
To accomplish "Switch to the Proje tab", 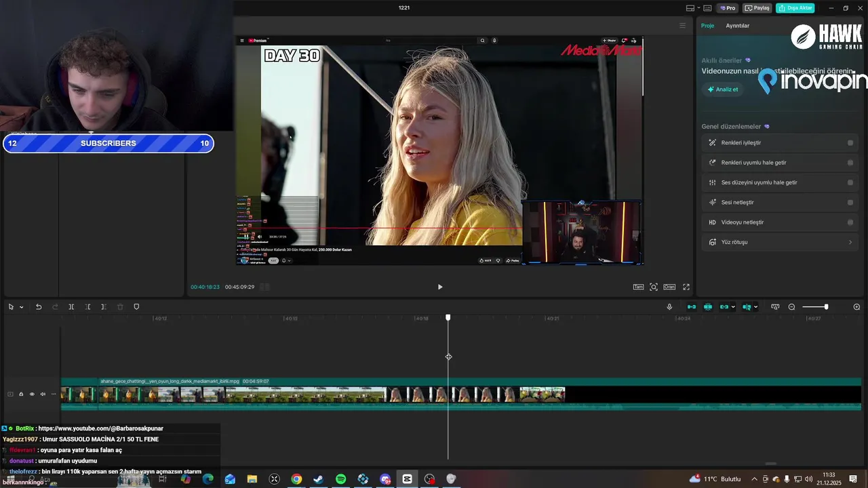I will (x=707, y=26).
